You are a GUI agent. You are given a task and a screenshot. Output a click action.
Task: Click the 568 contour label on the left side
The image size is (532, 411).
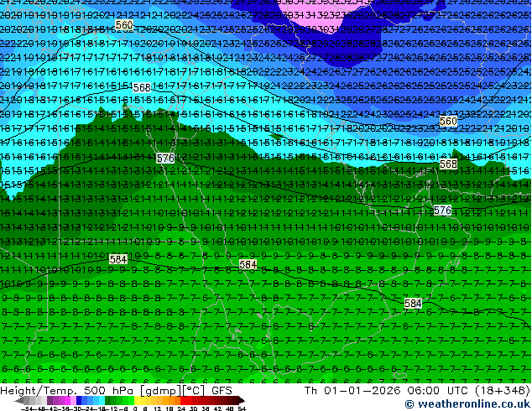[142, 88]
